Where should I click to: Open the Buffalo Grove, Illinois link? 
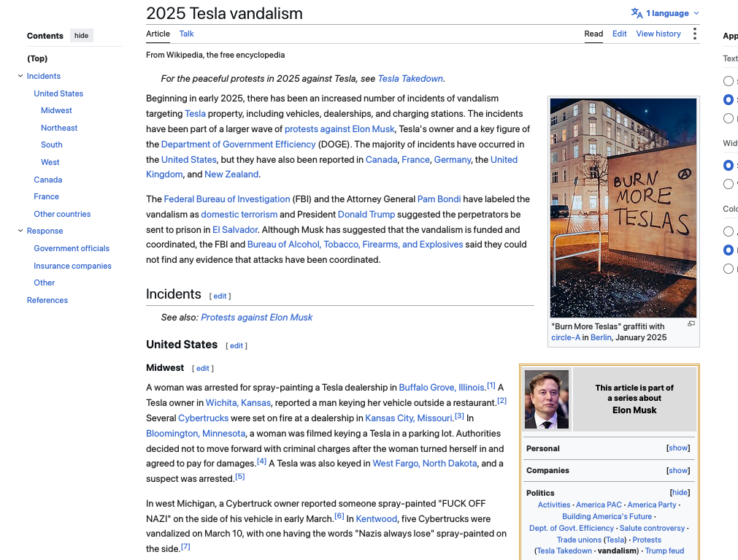coord(442,387)
